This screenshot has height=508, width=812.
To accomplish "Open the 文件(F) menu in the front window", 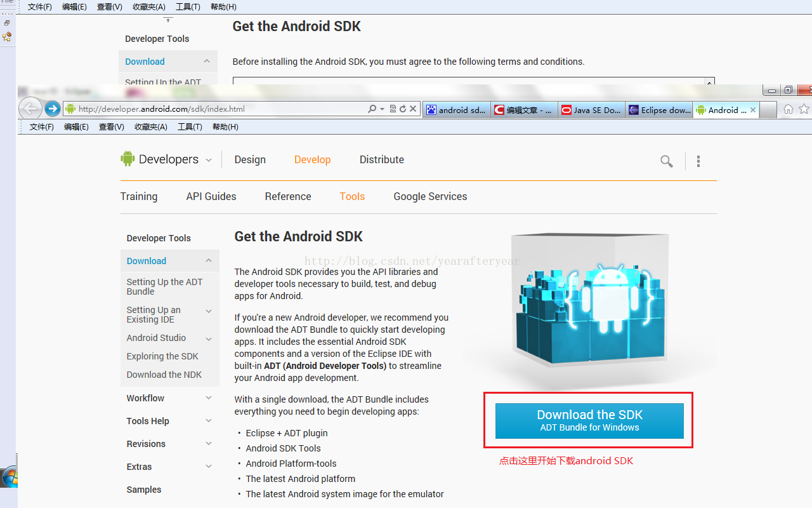I will coord(42,127).
